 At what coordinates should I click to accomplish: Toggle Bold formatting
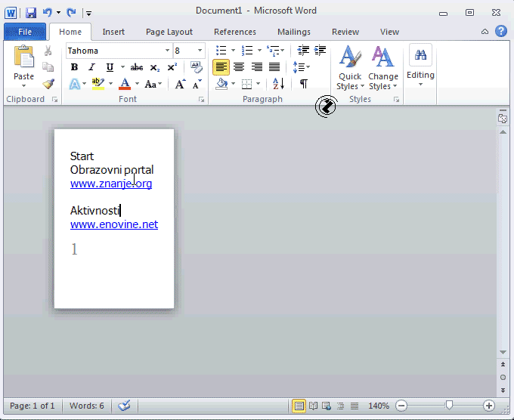(x=74, y=67)
